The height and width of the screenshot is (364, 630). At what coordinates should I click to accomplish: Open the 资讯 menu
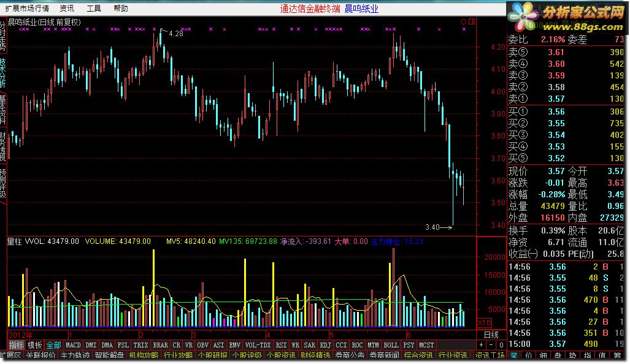pos(67,8)
